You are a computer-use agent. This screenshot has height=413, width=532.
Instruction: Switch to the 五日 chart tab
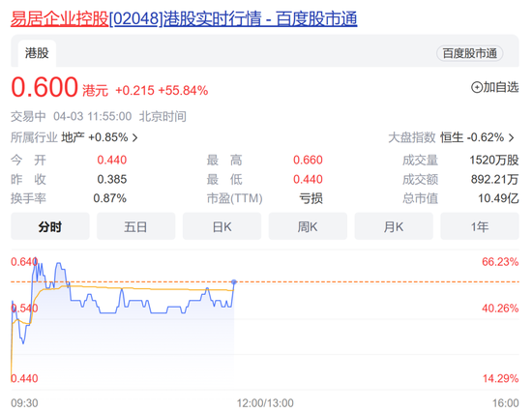tap(135, 226)
